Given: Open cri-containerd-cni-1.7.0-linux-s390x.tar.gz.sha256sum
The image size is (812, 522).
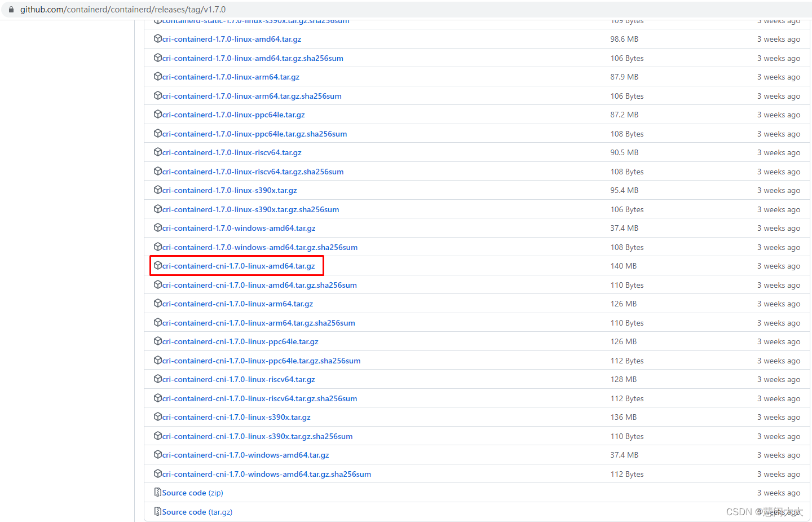Looking at the screenshot, I should tap(258, 436).
